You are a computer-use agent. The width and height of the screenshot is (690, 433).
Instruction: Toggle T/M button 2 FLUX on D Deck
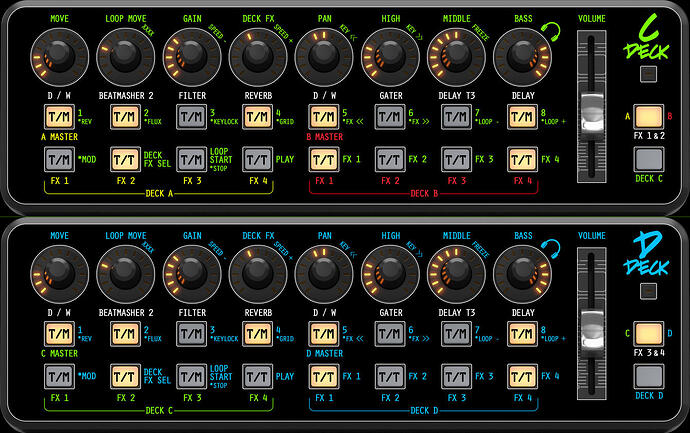point(125,334)
